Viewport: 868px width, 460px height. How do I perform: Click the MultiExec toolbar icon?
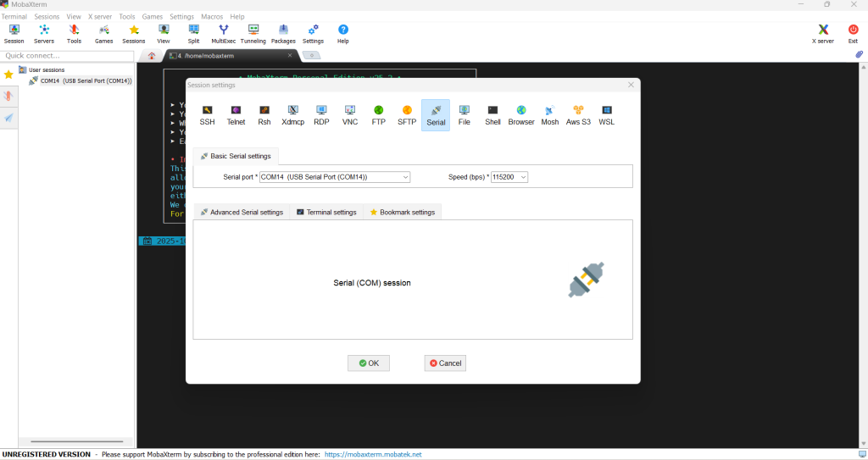[x=224, y=33]
